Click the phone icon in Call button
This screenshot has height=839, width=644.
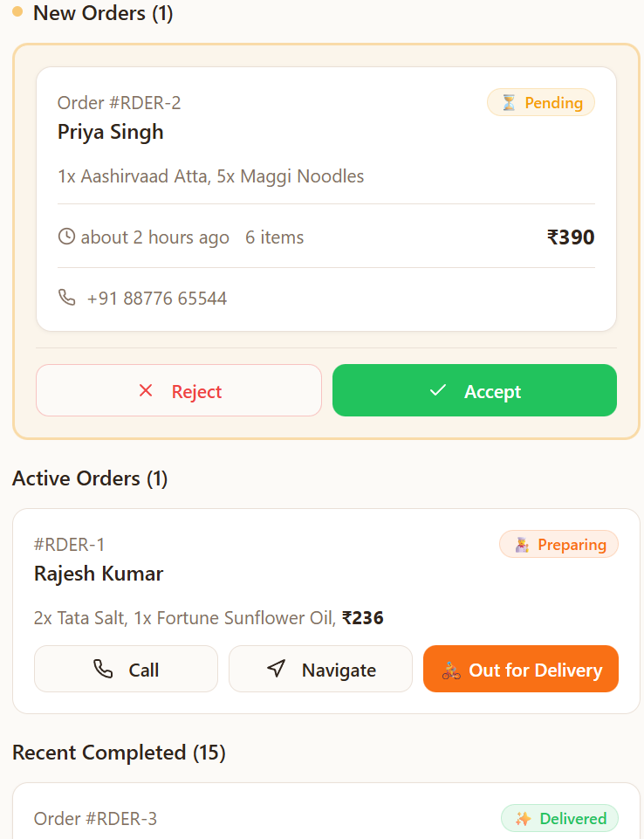coord(103,669)
